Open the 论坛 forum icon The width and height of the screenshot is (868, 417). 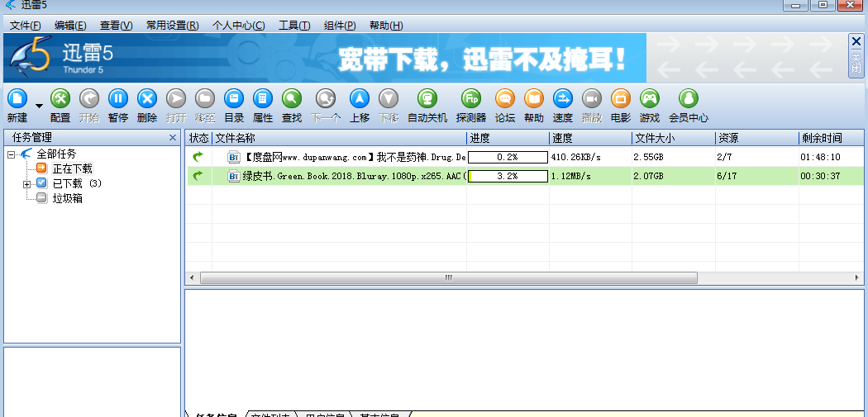[504, 100]
